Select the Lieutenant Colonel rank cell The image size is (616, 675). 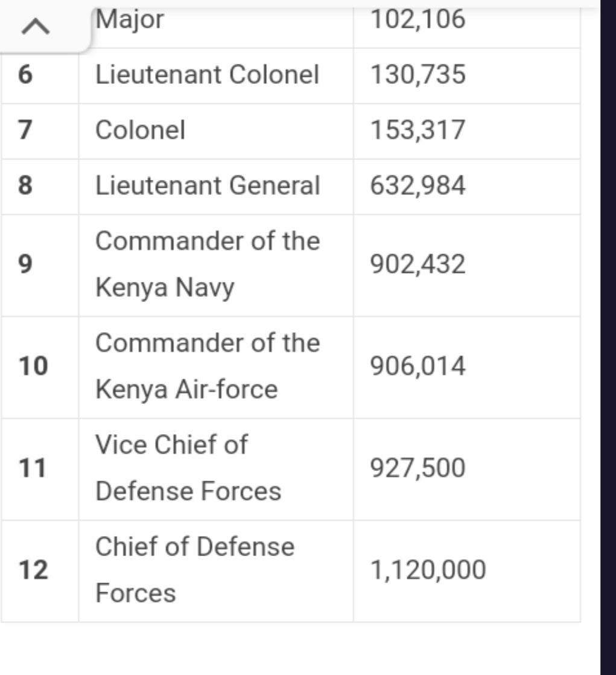pyautogui.click(x=216, y=75)
